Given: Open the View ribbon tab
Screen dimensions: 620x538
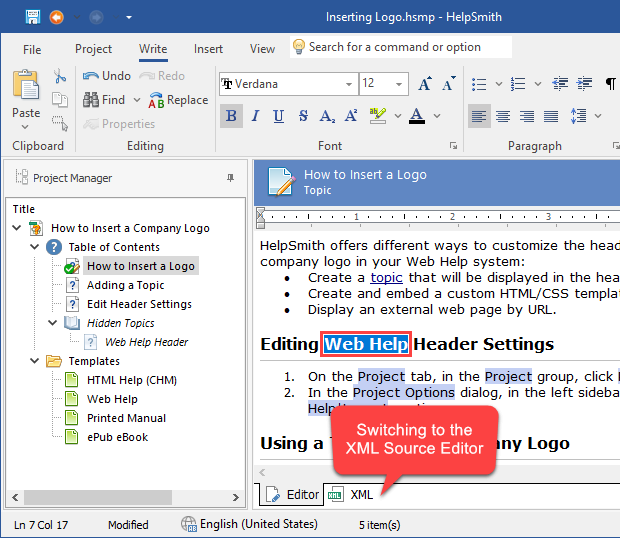Looking at the screenshot, I should (262, 49).
